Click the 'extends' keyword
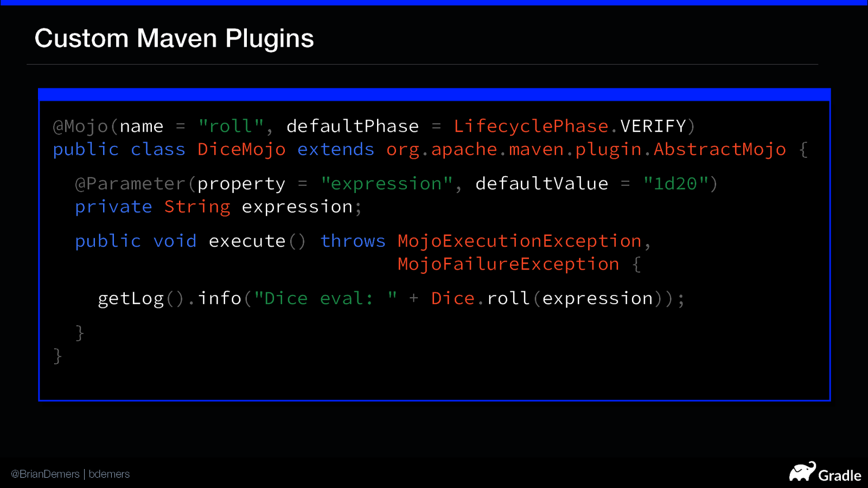Screen dimensions: 868x488 click(x=336, y=150)
